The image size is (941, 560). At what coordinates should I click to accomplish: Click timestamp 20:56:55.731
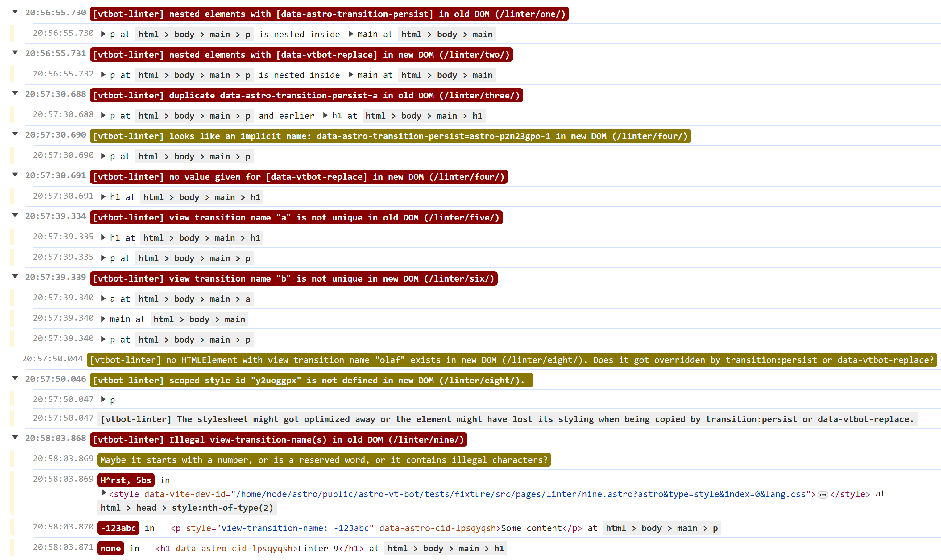tap(56, 53)
